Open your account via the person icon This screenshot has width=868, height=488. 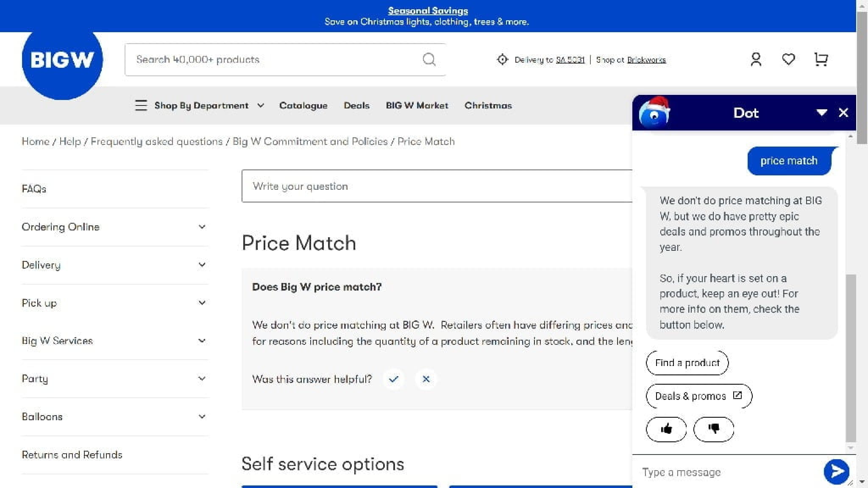[x=756, y=59]
